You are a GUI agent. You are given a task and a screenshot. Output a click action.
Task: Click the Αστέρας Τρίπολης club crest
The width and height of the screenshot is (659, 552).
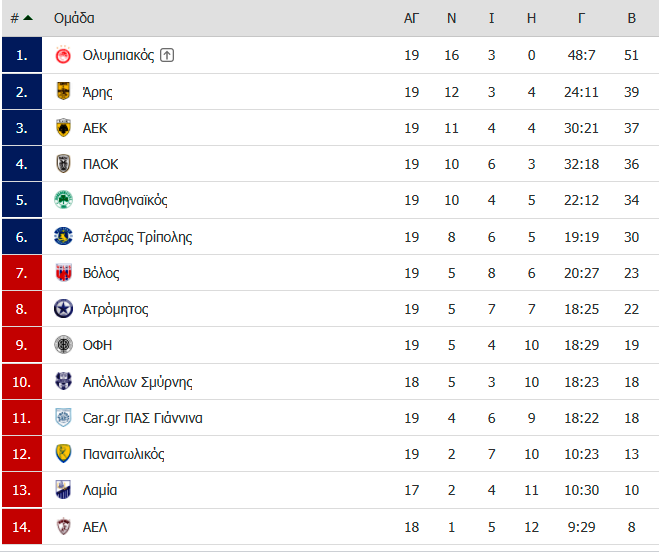pyautogui.click(x=63, y=236)
